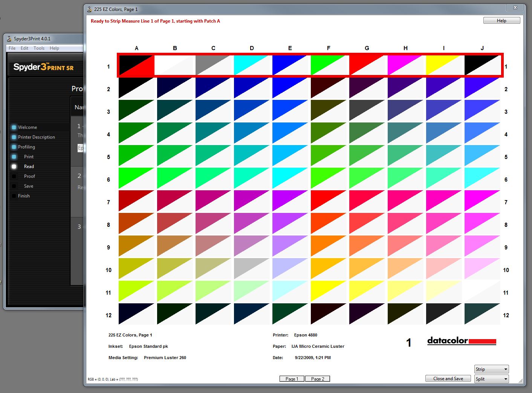Open the Strip mode dropdown

pos(491,369)
